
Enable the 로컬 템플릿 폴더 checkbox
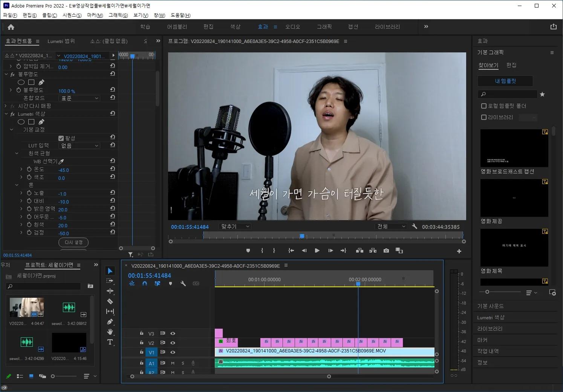coord(484,106)
